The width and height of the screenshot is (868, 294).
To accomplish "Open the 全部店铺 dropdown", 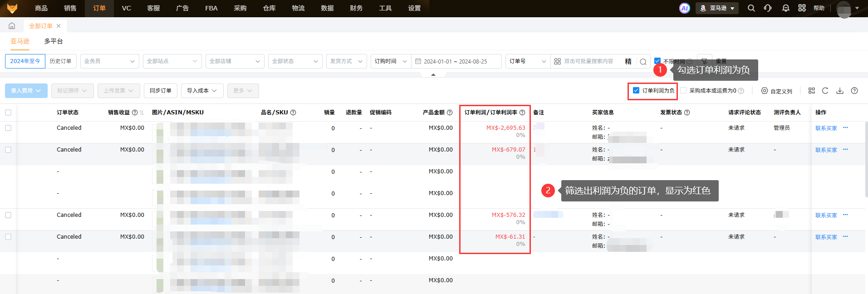I will point(235,61).
